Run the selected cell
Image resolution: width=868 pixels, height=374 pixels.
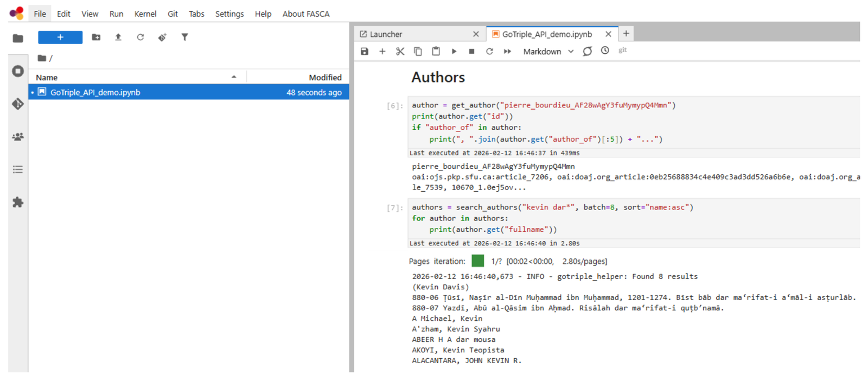click(x=454, y=51)
